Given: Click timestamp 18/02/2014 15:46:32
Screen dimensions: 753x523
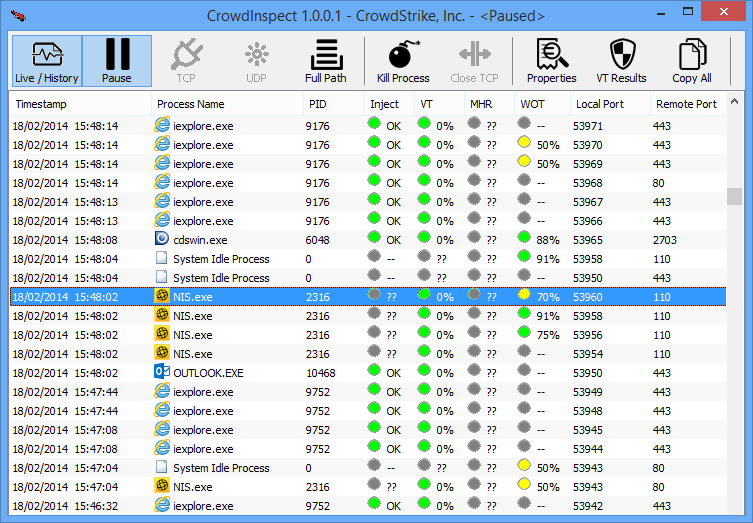Looking at the screenshot, I should coord(65,506).
